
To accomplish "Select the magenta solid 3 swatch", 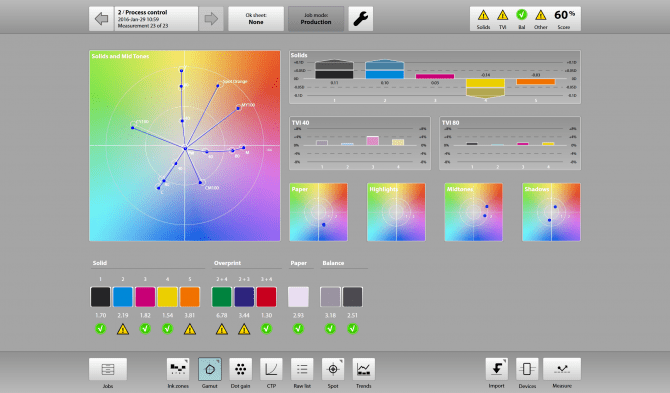I will (x=145, y=297).
